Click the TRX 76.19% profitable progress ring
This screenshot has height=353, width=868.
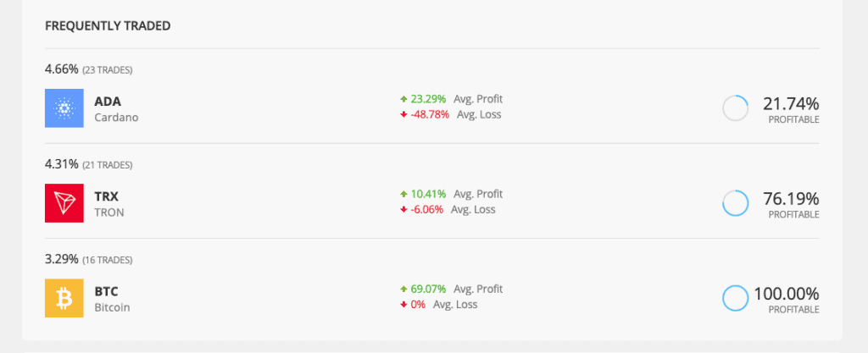pyautogui.click(x=735, y=203)
